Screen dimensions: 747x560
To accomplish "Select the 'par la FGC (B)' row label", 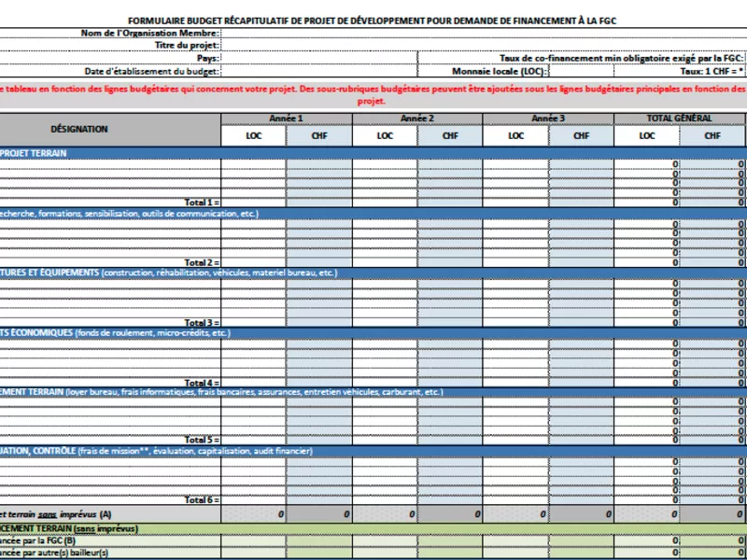I will [x=37, y=541].
